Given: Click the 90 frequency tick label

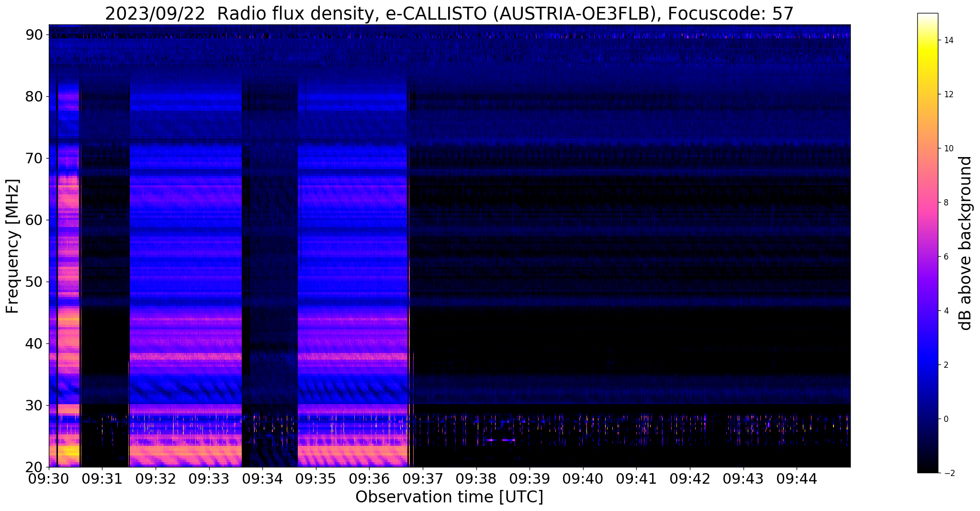Looking at the screenshot, I should (34, 34).
